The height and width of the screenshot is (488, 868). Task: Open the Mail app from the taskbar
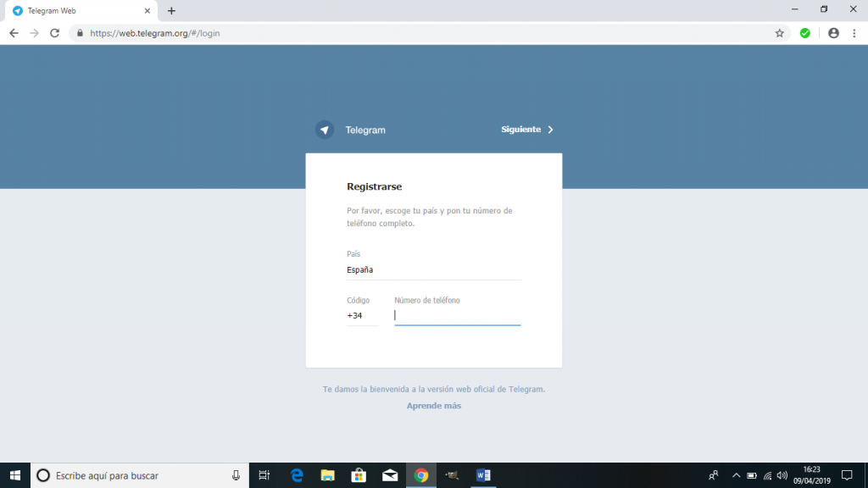[390, 475]
